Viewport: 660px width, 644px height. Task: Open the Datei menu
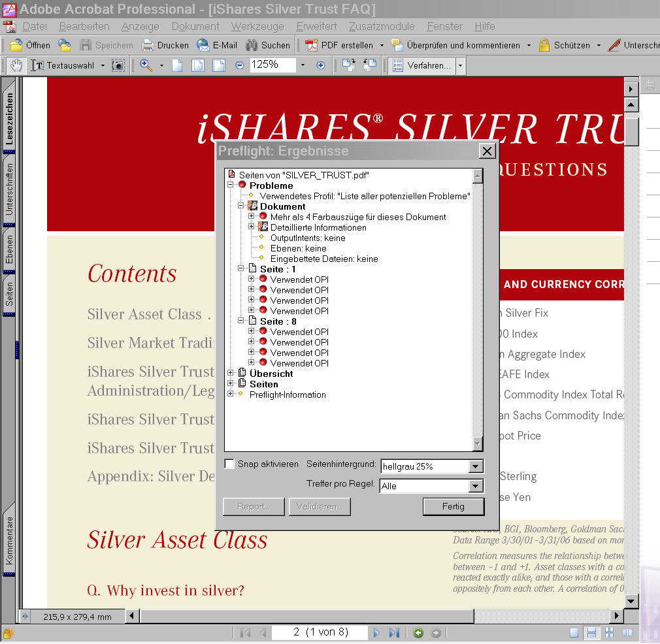[35, 27]
